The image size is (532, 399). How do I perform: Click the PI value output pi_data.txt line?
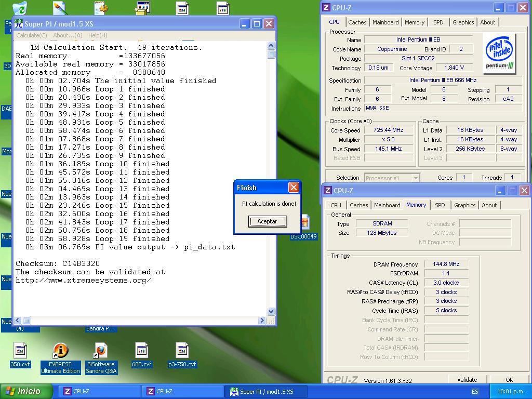click(130, 247)
